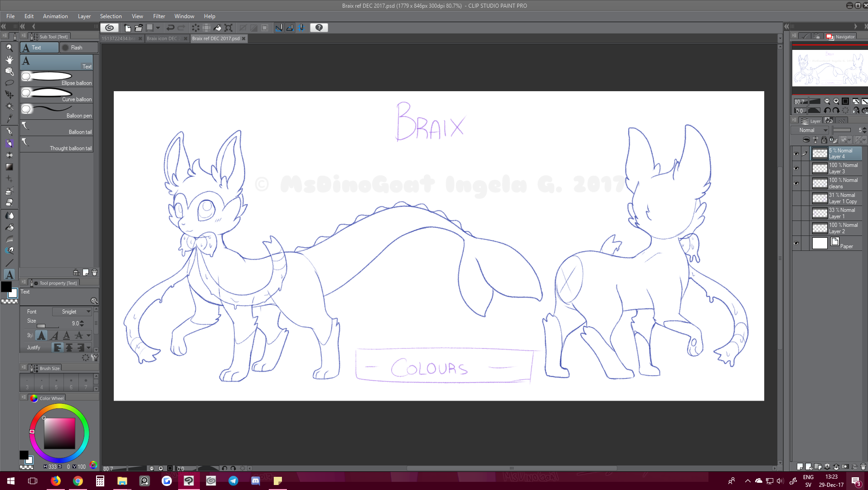The image size is (868, 490).
Task: Select the Ellipse balloon sub tool
Action: (x=57, y=78)
